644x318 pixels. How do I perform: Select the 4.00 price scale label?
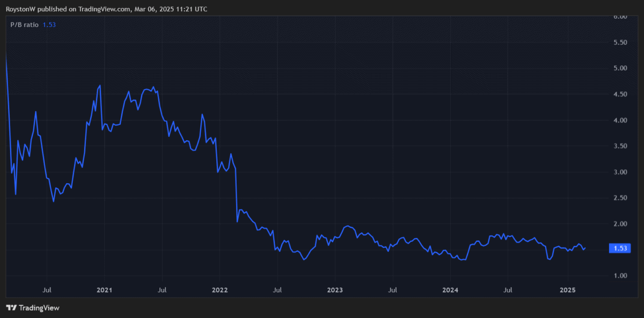[x=620, y=120]
